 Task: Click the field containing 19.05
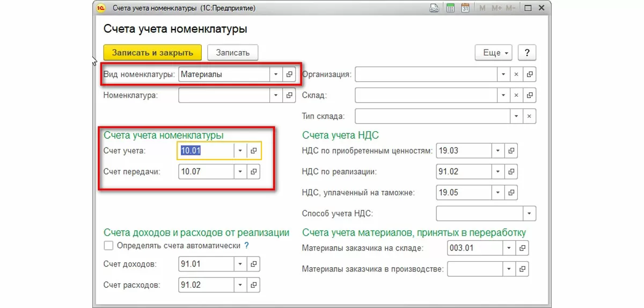(x=464, y=192)
